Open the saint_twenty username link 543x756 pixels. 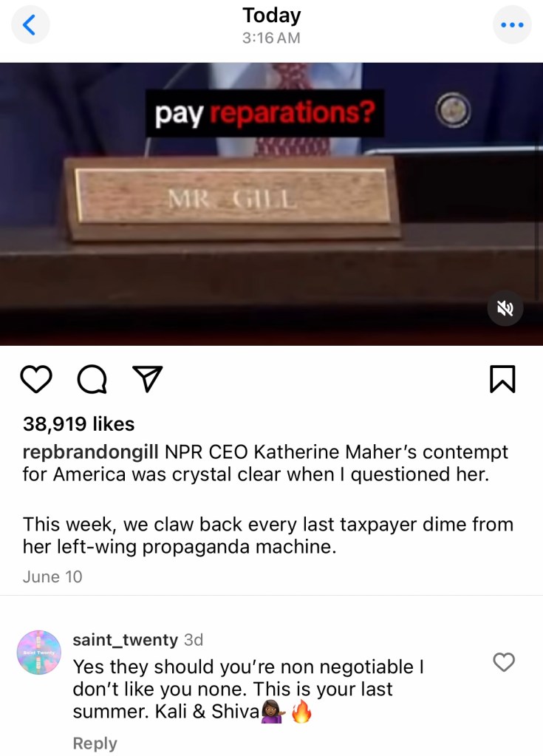click(126, 640)
